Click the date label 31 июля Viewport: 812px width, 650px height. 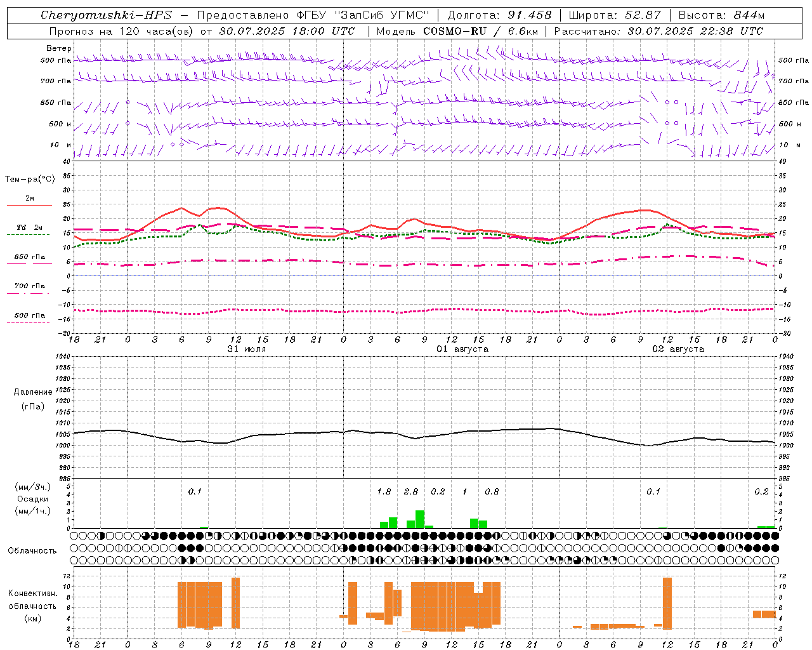coord(247,349)
